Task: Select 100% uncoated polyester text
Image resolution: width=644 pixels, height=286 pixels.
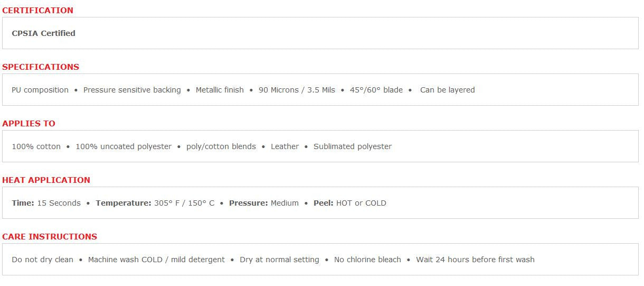Action: 124,146
